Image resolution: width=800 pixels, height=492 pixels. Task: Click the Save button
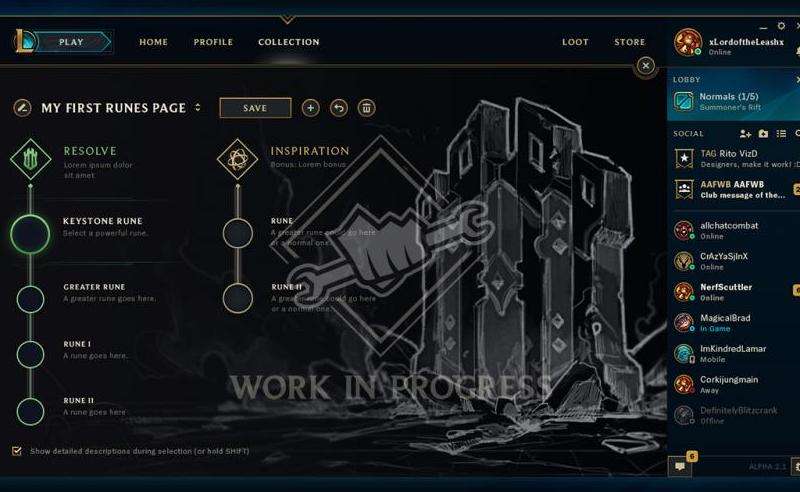click(x=255, y=108)
